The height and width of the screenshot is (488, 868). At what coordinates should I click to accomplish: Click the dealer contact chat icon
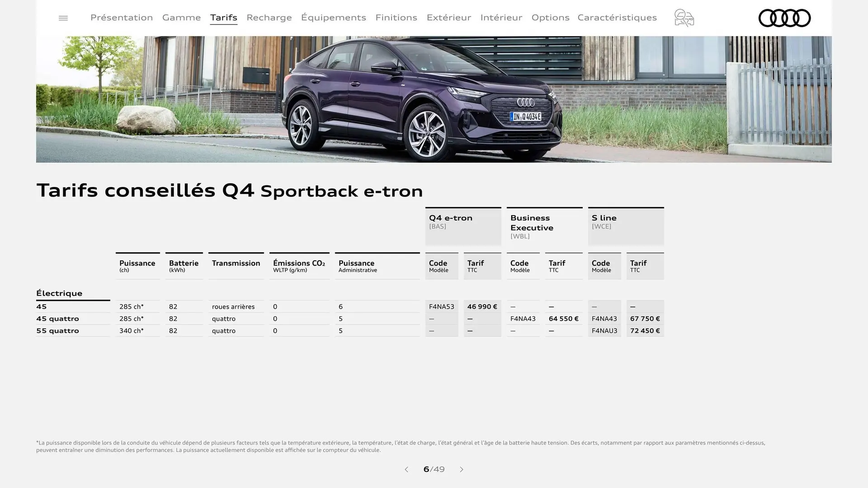[x=684, y=18]
